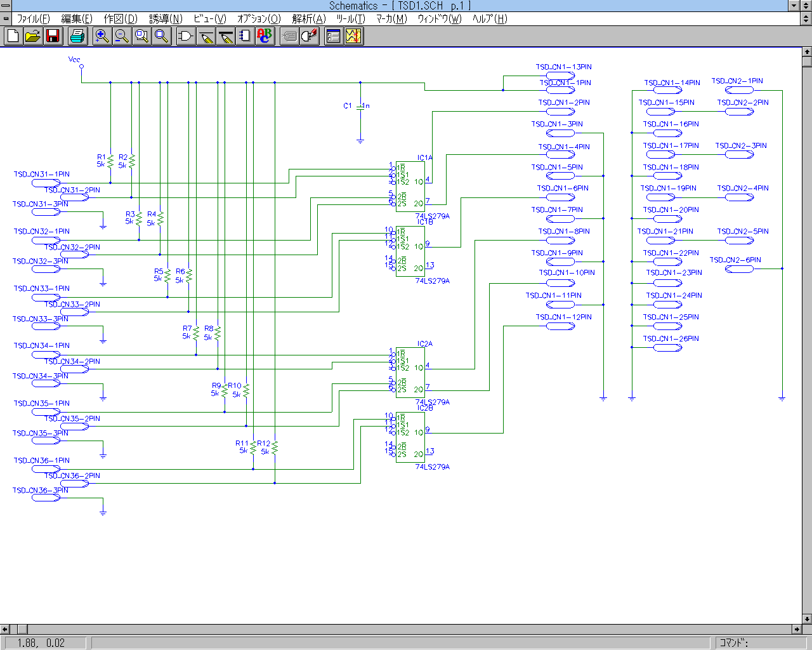This screenshot has height=650, width=812.
Task: Print the schematic via the printer icon
Action: [77, 36]
